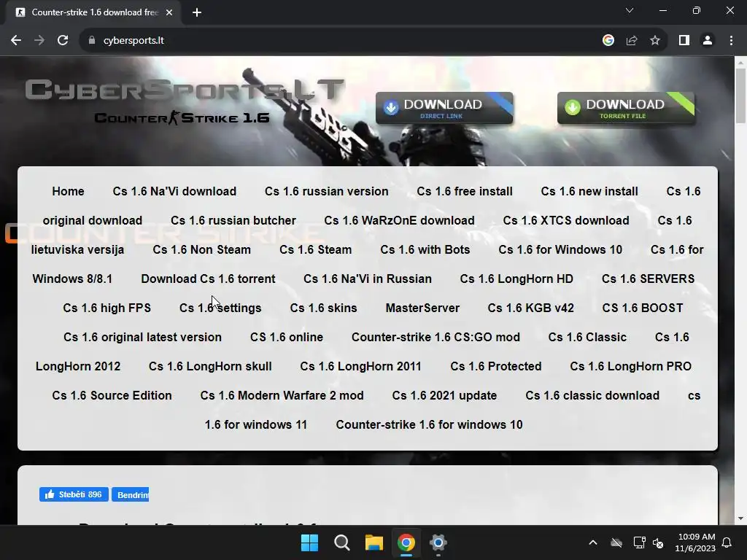Image resolution: width=747 pixels, height=560 pixels.
Task: Click Download Direct Link button
Action: (444, 109)
